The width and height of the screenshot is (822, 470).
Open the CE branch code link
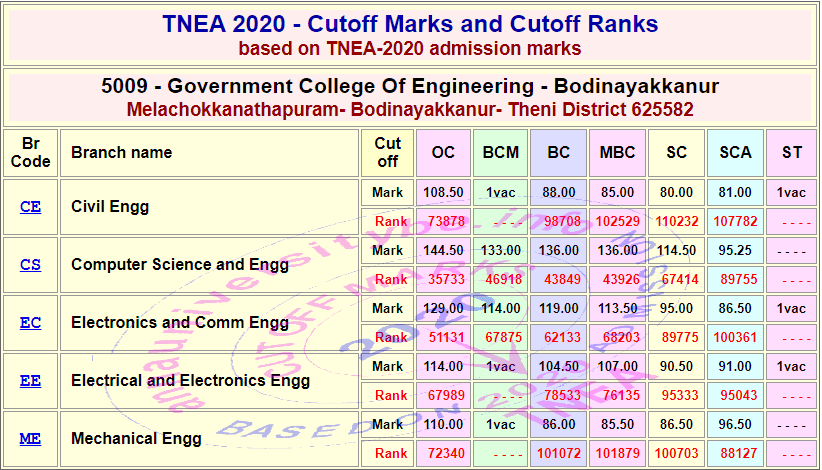pos(30,207)
